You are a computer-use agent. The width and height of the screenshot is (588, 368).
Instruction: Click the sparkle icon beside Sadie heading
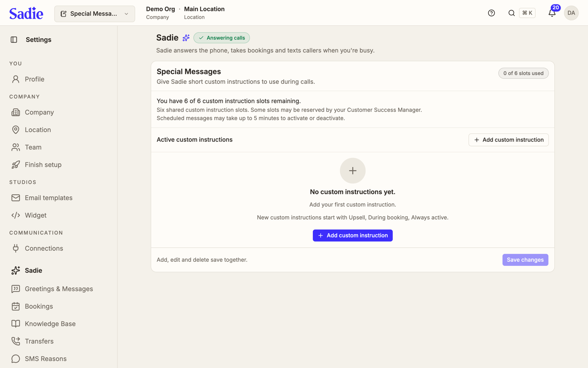(x=186, y=38)
